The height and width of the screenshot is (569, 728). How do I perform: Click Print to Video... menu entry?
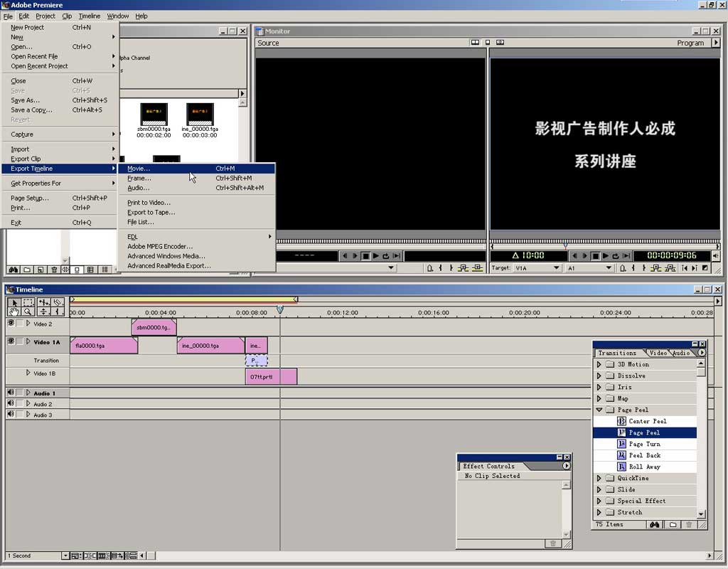coord(149,203)
